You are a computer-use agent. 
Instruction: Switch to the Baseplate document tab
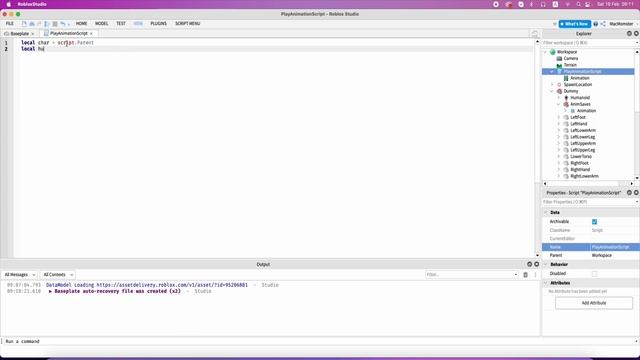(19, 33)
